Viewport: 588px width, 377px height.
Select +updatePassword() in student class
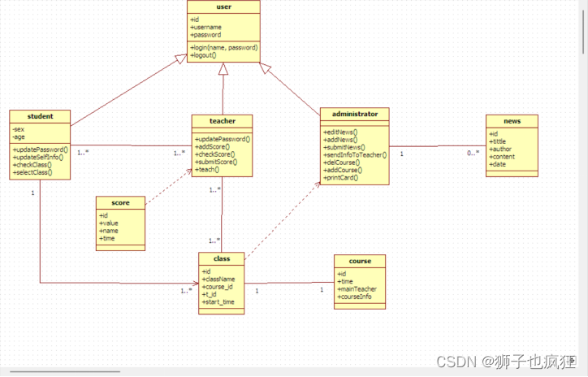click(41, 149)
